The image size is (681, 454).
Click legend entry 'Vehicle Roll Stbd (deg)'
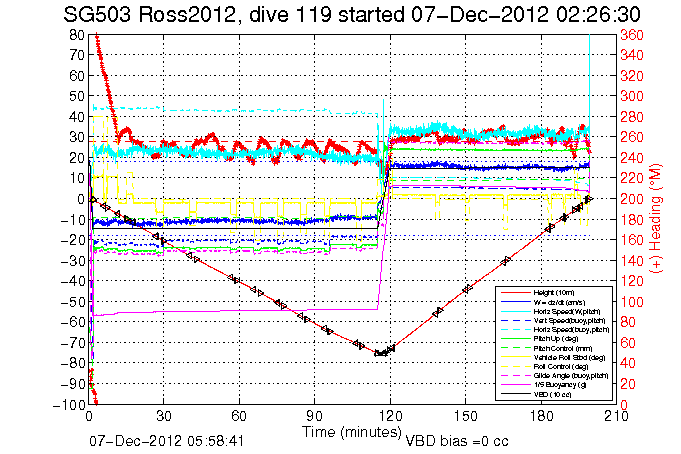(x=569, y=358)
